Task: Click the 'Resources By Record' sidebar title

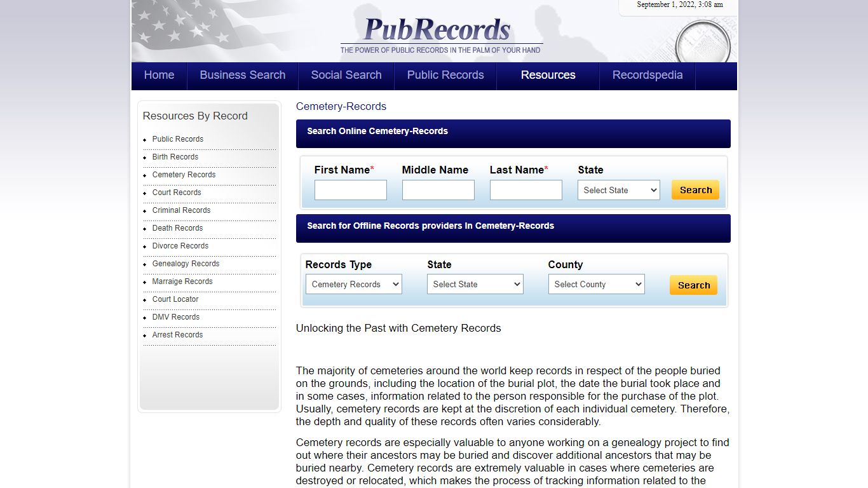Action: click(195, 116)
